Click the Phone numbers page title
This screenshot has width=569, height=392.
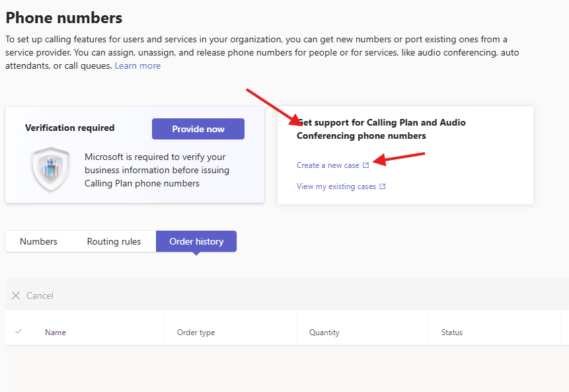point(64,18)
